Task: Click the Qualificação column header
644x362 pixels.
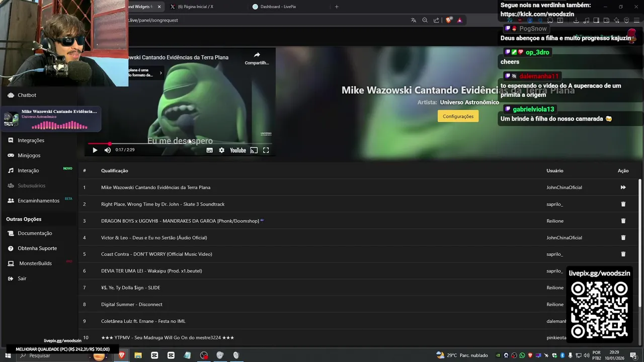Action: click(x=115, y=170)
